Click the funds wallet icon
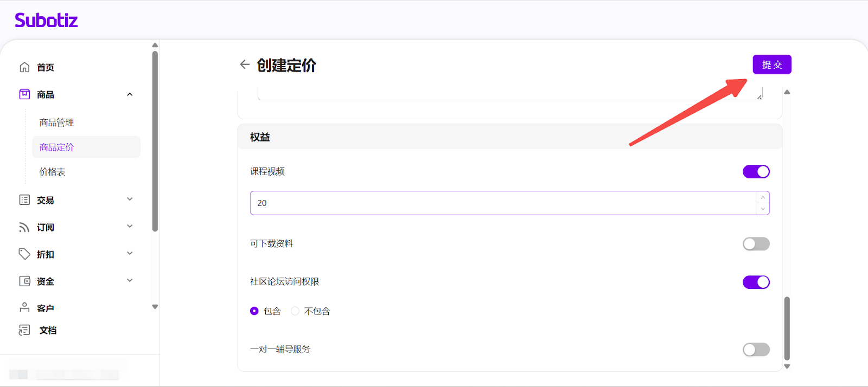868x387 pixels. pos(24,281)
